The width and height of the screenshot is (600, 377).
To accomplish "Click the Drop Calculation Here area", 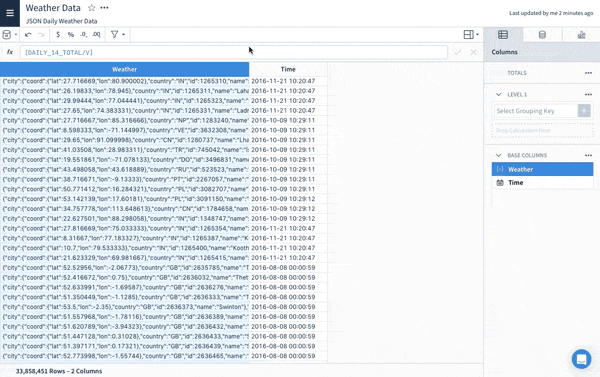I will click(542, 131).
